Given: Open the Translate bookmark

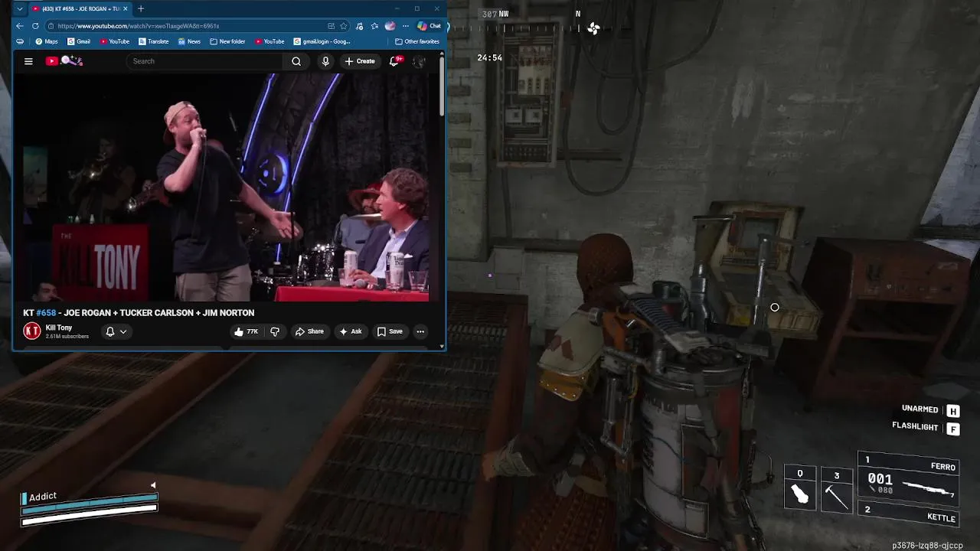Looking at the screenshot, I should point(154,41).
